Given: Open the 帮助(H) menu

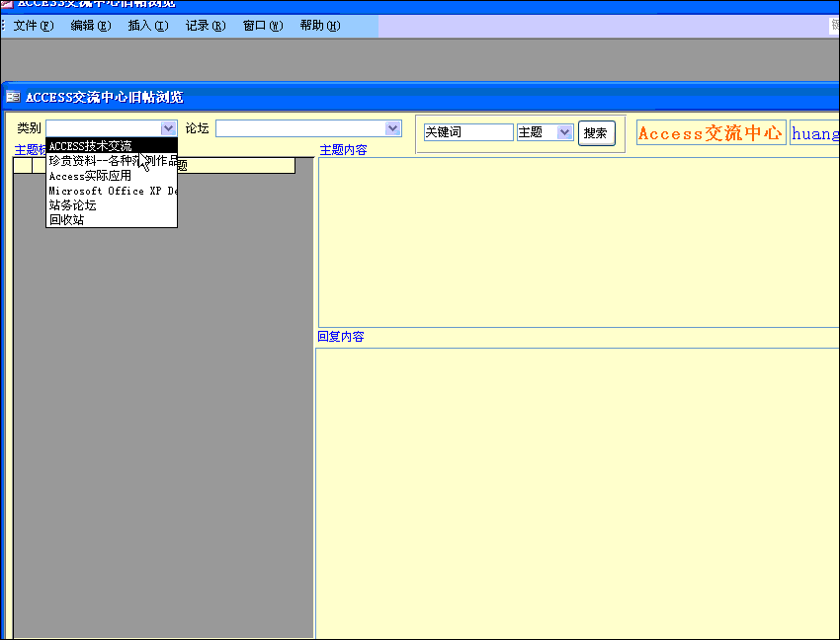Looking at the screenshot, I should pyautogui.click(x=320, y=26).
